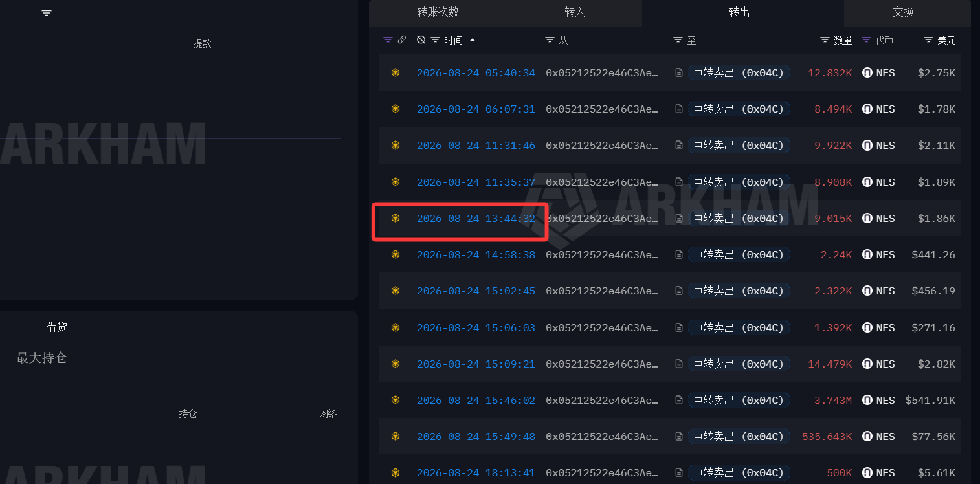The image size is (980, 484).
Task: Open the purple filter icon beside the link icon
Action: click(388, 40)
